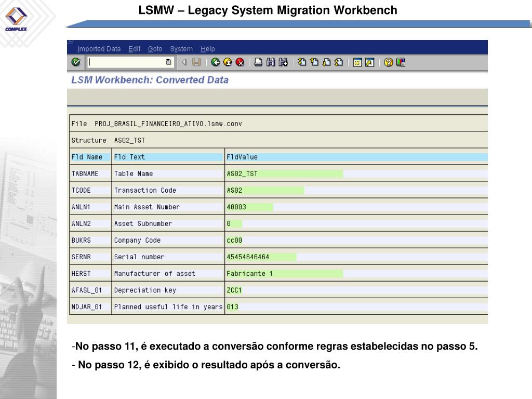
Task: Click the Find binoculars icon
Action: (x=271, y=62)
